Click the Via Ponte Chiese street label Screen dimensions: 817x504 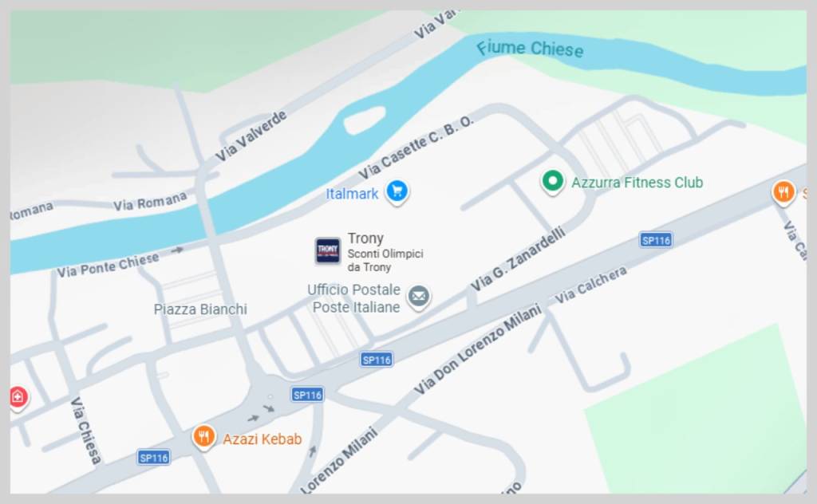click(x=108, y=266)
